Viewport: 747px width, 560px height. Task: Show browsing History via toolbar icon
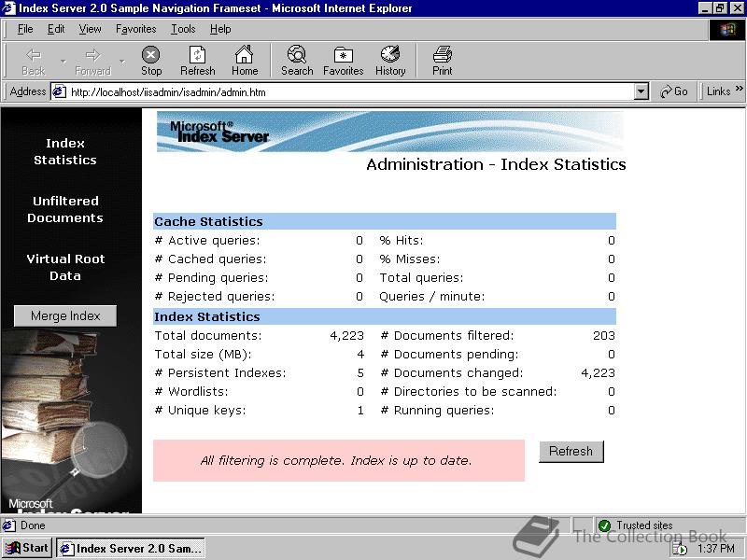coord(389,59)
